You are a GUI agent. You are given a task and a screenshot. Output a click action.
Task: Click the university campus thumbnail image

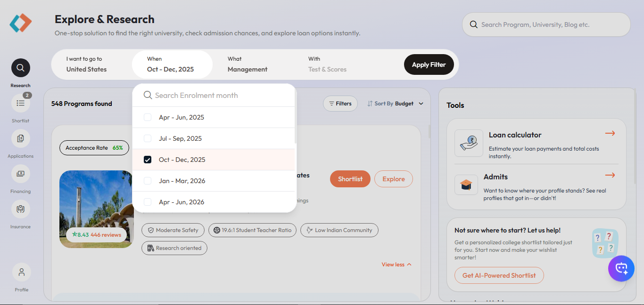coord(97,209)
